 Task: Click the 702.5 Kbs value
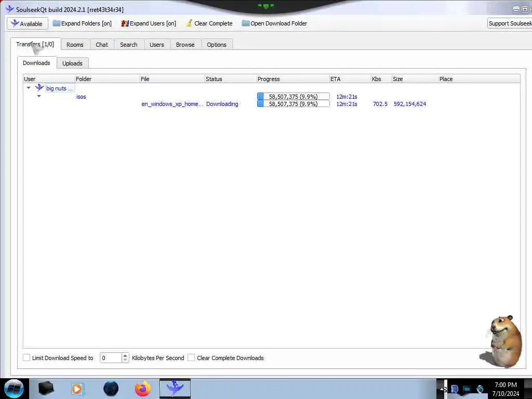(x=380, y=104)
